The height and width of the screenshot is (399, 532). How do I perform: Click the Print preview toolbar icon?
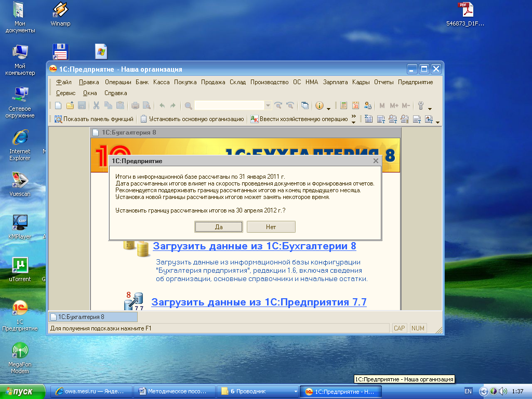[x=147, y=105]
